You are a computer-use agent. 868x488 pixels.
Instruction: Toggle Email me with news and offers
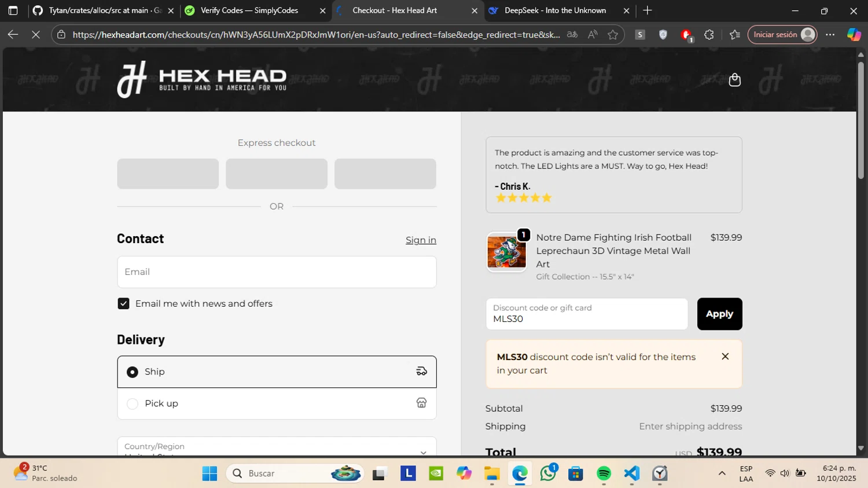[x=123, y=304]
